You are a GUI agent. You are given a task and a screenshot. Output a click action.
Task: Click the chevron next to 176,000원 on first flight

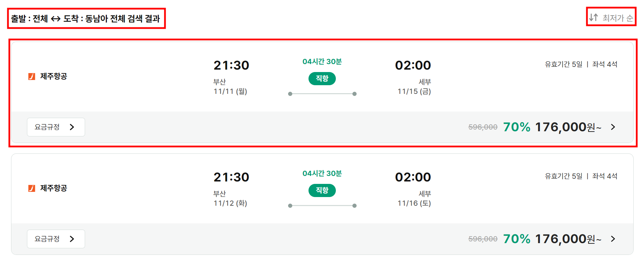coord(613,127)
